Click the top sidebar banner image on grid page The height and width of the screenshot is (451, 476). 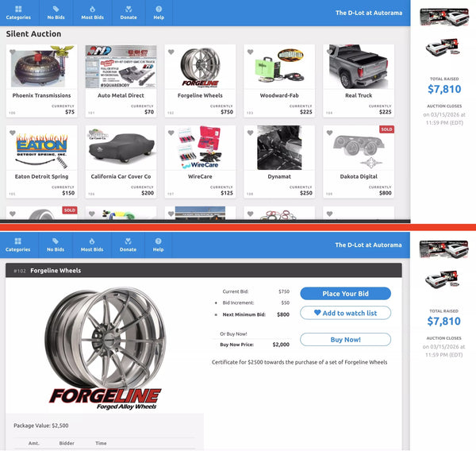pos(444,17)
